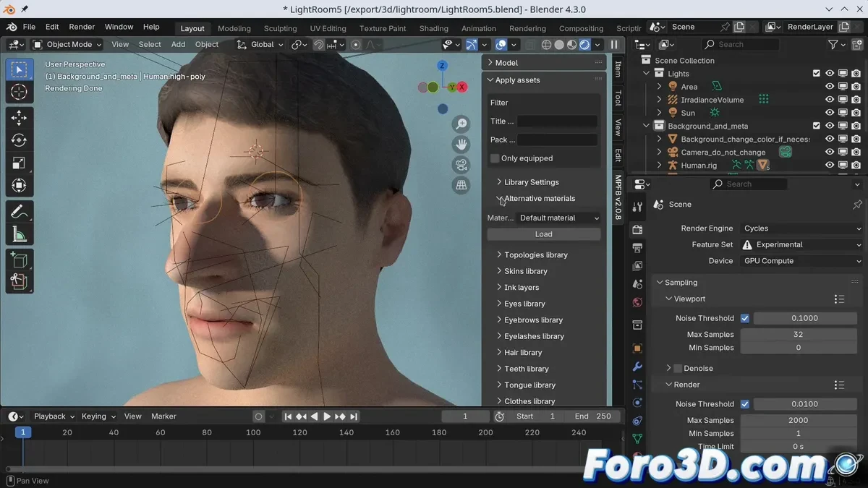
Task: Jump to the timeline start frame
Action: (x=288, y=416)
